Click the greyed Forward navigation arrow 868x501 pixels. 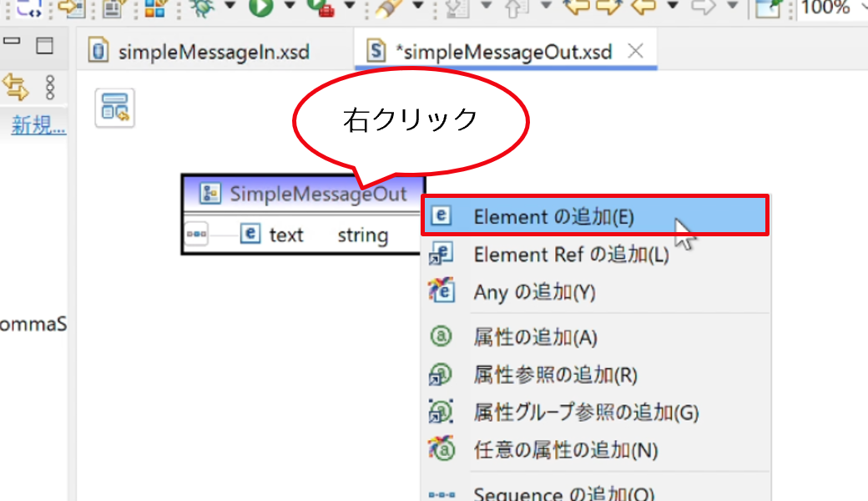point(703,7)
